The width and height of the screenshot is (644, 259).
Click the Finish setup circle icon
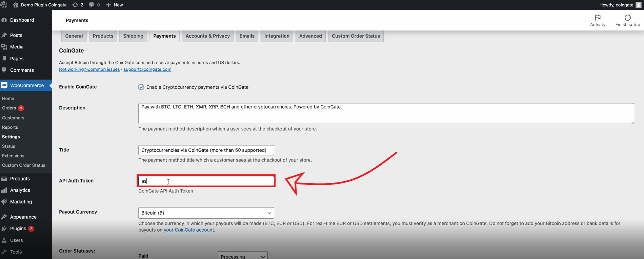(x=628, y=18)
